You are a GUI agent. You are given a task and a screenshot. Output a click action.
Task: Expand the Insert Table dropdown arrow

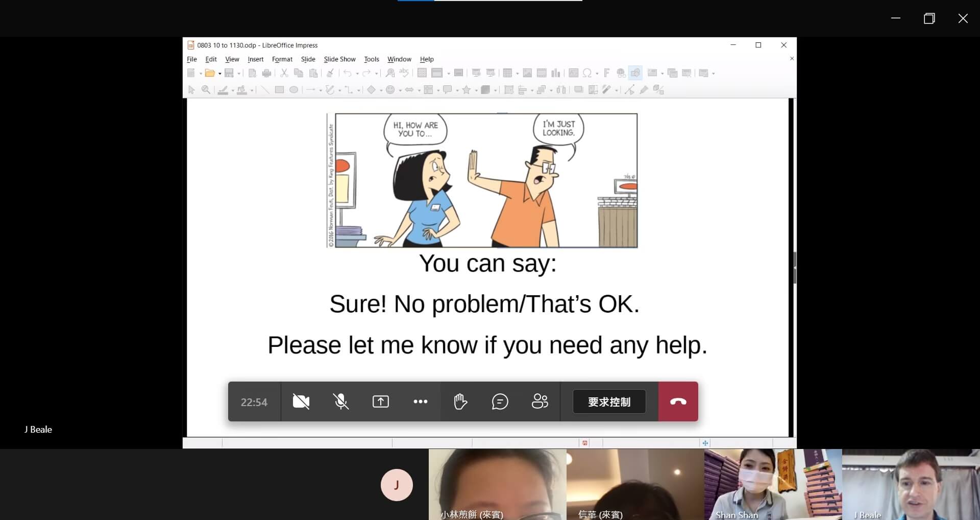(x=518, y=74)
